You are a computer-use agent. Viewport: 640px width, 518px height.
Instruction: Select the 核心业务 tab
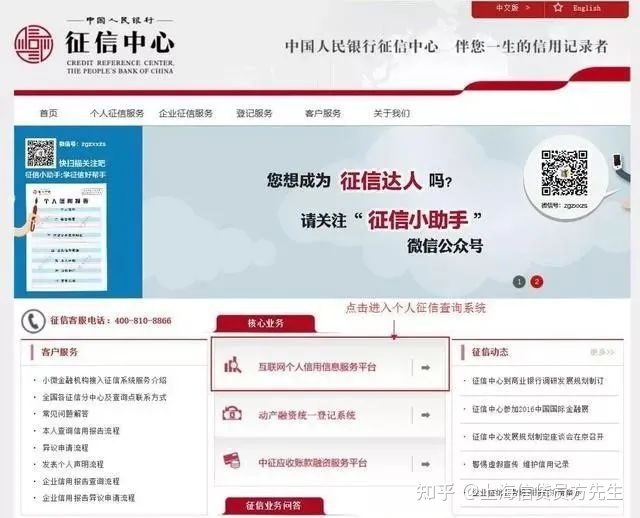pyautogui.click(x=265, y=323)
